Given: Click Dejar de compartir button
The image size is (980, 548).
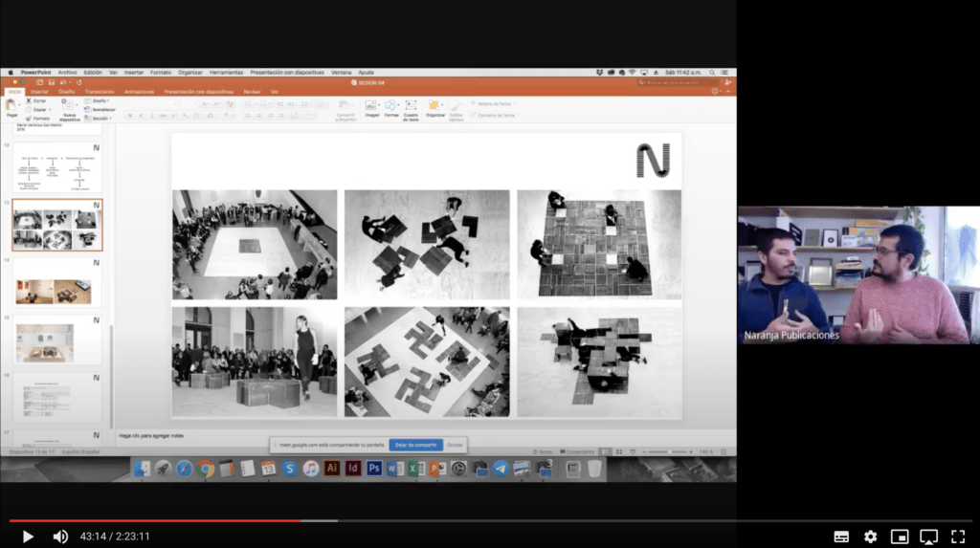Looking at the screenshot, I should click(x=415, y=445).
